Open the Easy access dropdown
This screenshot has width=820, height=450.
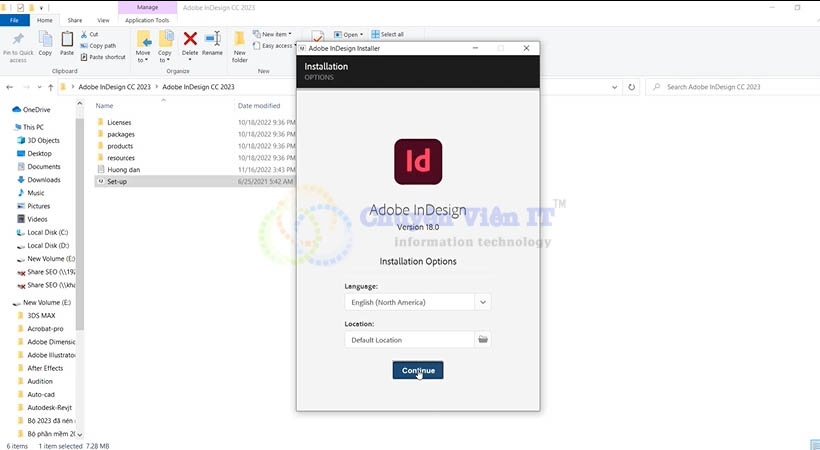274,46
